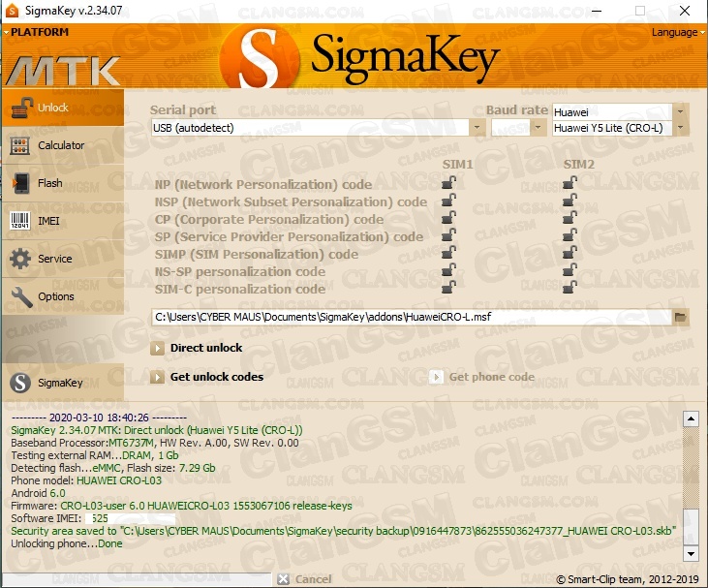Click the Flash phone icon
This screenshot has width=708, height=588.
pos(20,183)
